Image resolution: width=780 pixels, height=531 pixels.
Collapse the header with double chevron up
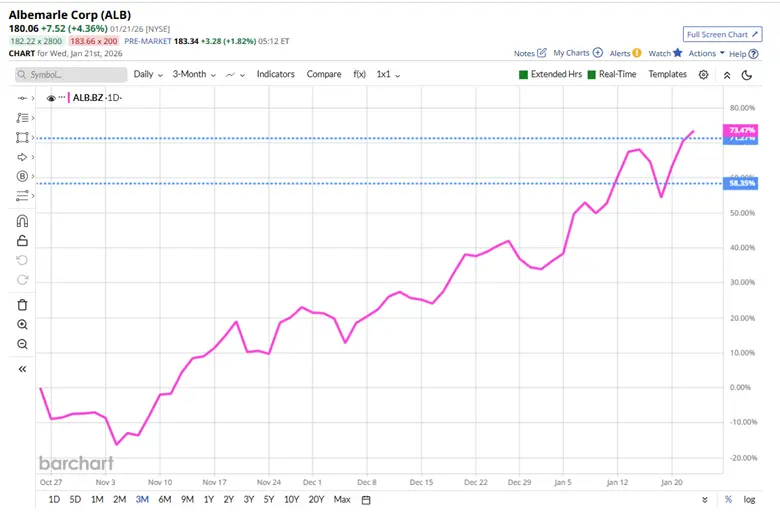727,75
